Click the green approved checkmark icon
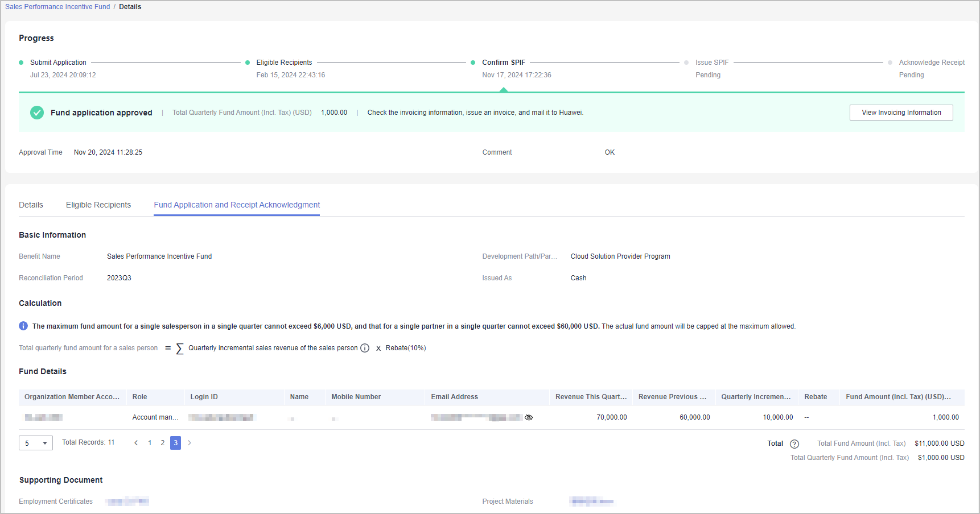The width and height of the screenshot is (980, 514). 37,113
